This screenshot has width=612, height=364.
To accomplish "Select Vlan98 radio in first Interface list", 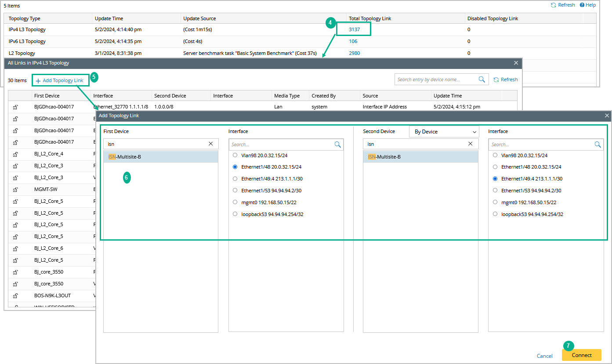I will [235, 155].
